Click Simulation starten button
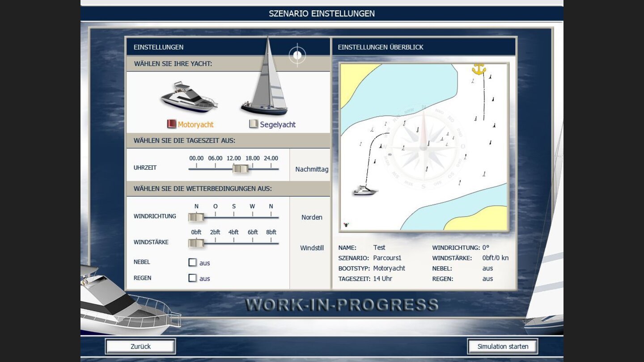 [503, 346]
